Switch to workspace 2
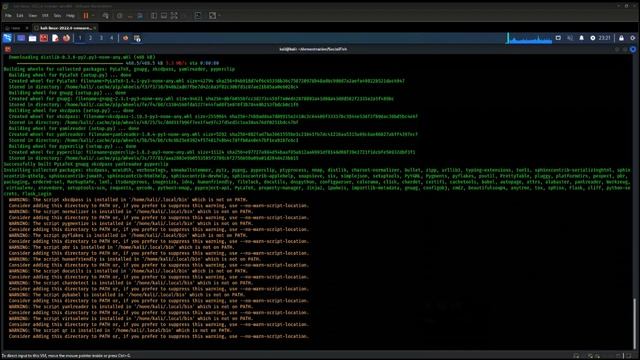Screen dimensions: 640x360 coord(91,38)
